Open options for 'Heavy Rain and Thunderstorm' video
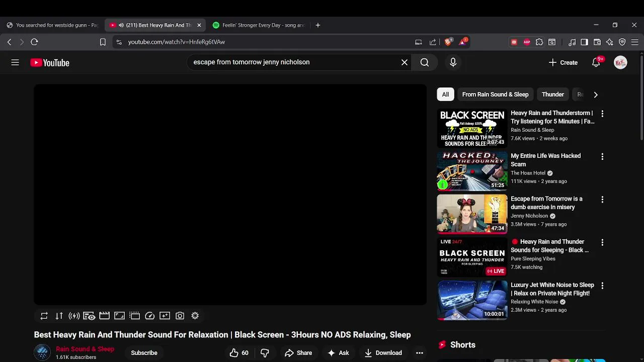The width and height of the screenshot is (644, 362). coord(602,114)
